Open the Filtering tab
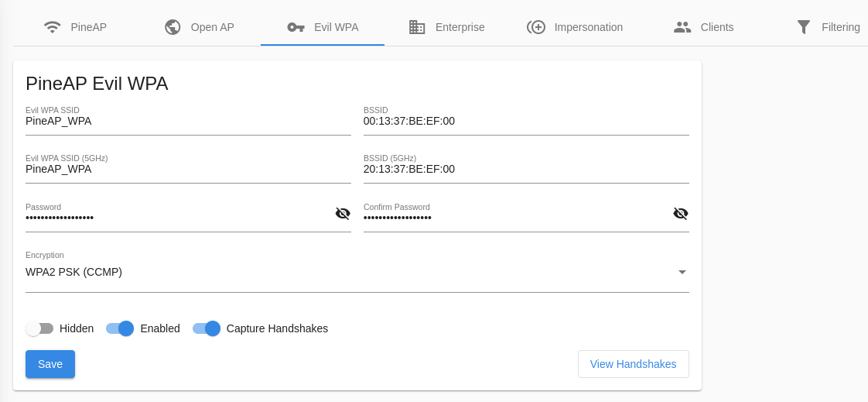The width and height of the screenshot is (868, 402). 828,27
